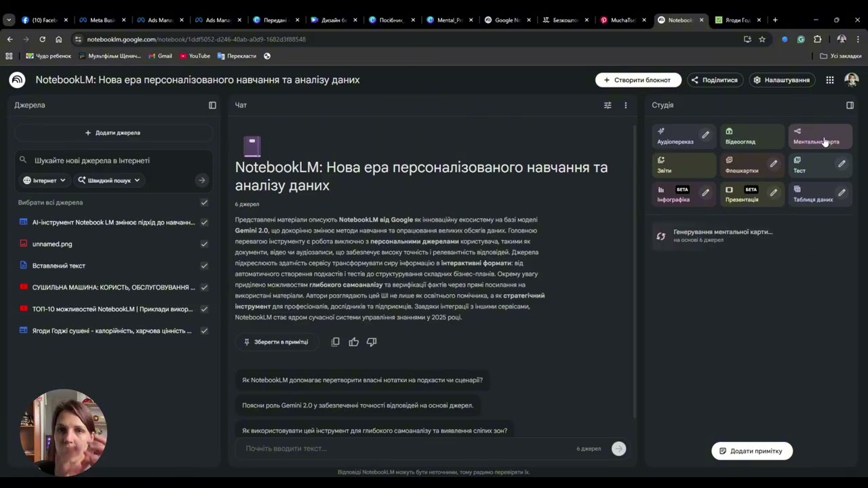The image size is (868, 488).
Task: Open the Google apps grid
Action: (x=829, y=80)
